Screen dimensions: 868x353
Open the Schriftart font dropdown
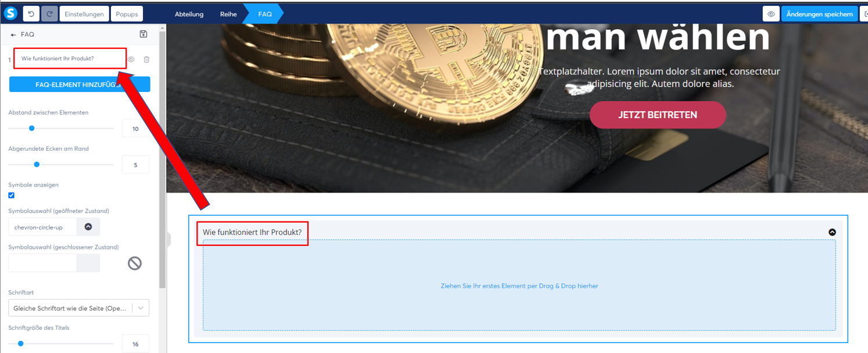point(78,308)
